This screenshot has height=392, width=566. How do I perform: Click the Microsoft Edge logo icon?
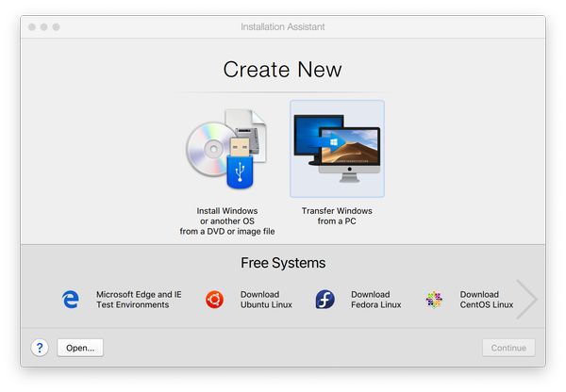point(71,300)
